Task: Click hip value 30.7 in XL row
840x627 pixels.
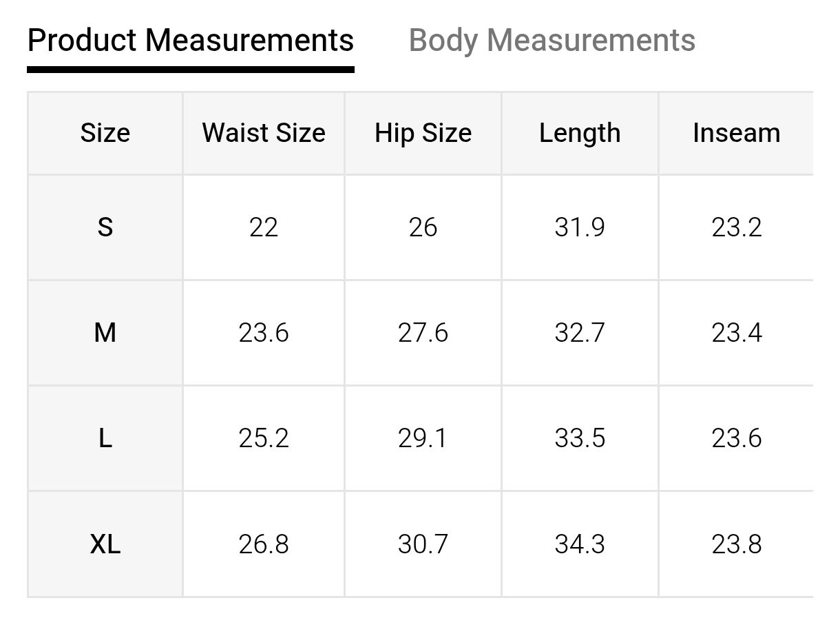Action: (423, 544)
